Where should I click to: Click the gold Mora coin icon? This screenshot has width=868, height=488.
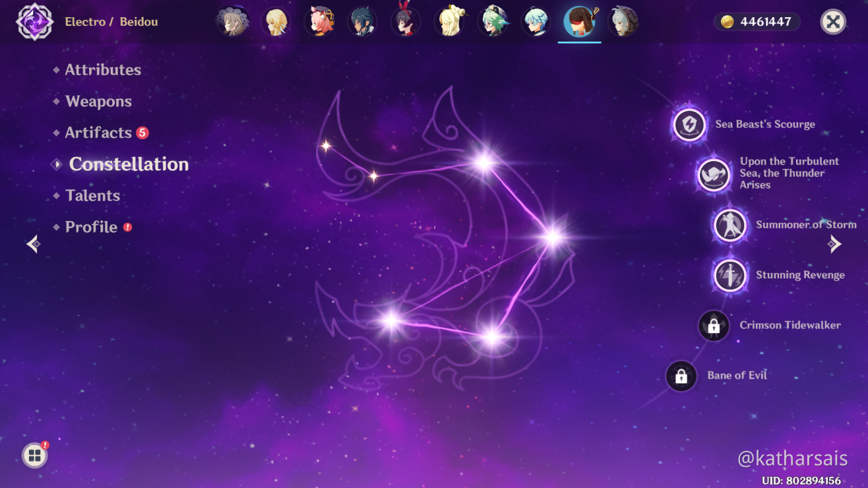(x=727, y=22)
